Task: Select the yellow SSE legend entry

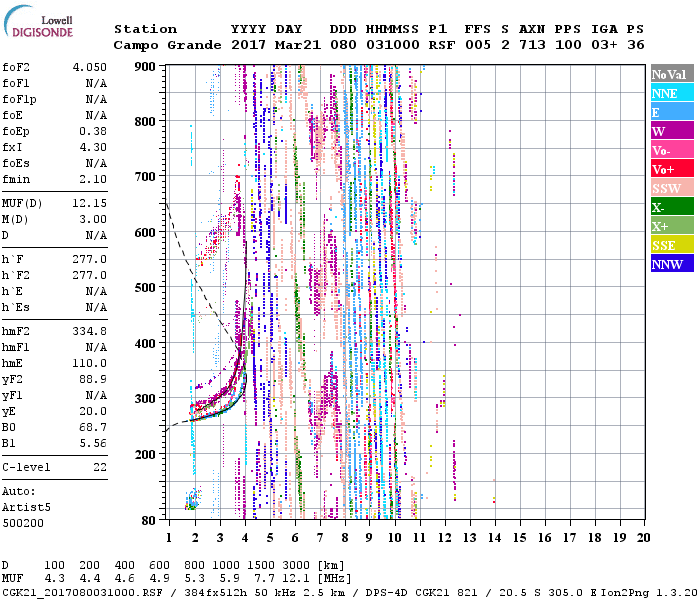Action: click(671, 245)
